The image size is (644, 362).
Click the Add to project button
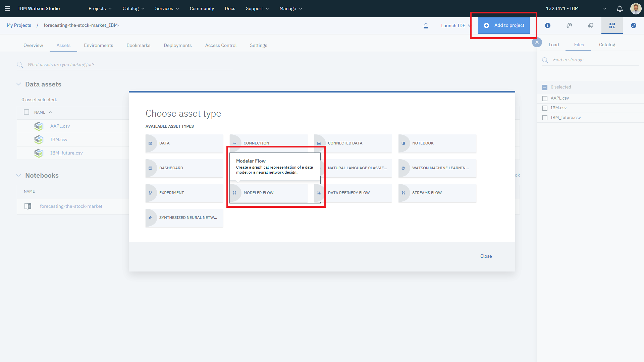(x=505, y=25)
